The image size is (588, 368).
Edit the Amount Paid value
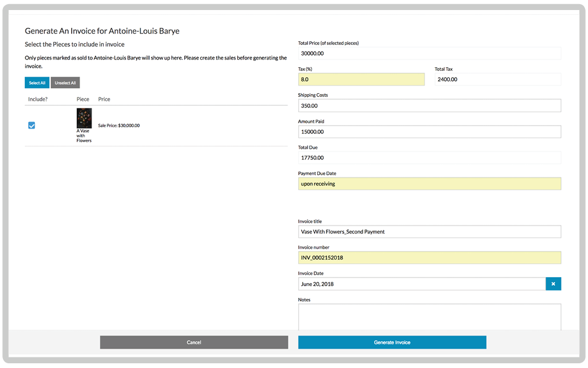click(x=429, y=132)
